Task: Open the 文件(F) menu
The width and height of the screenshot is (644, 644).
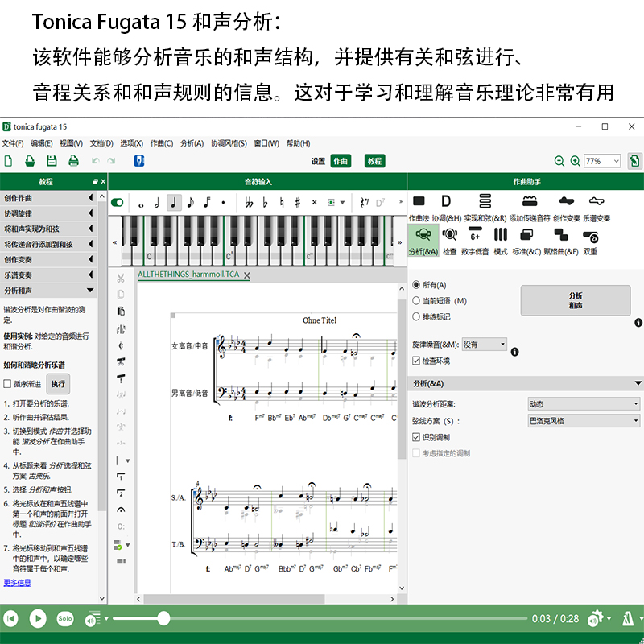Action: [13, 143]
